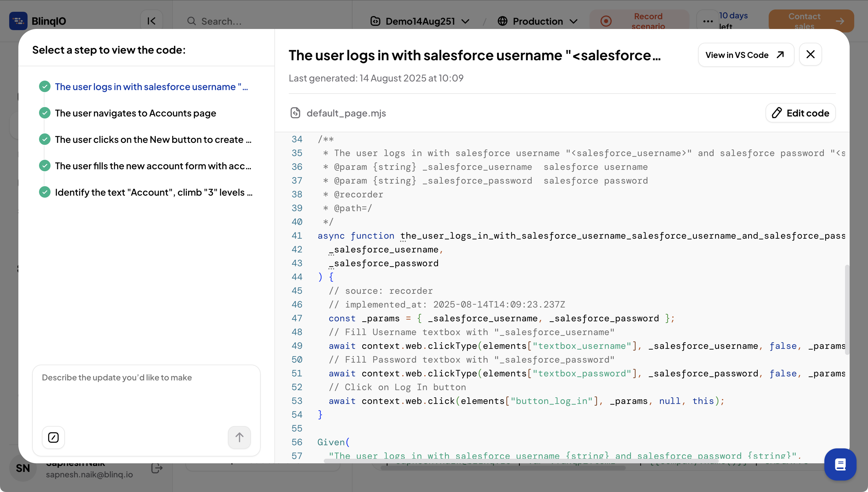Screen dimensions: 868x492
Task: Click 'Given(' on line 56
Action: tap(334, 442)
